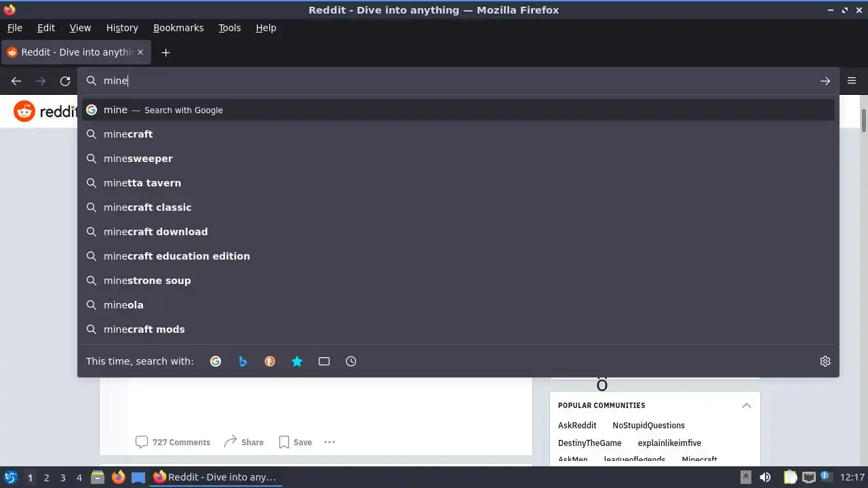Switch to workspace 4 in taskbar
This screenshot has width=868, height=488.
(x=79, y=477)
